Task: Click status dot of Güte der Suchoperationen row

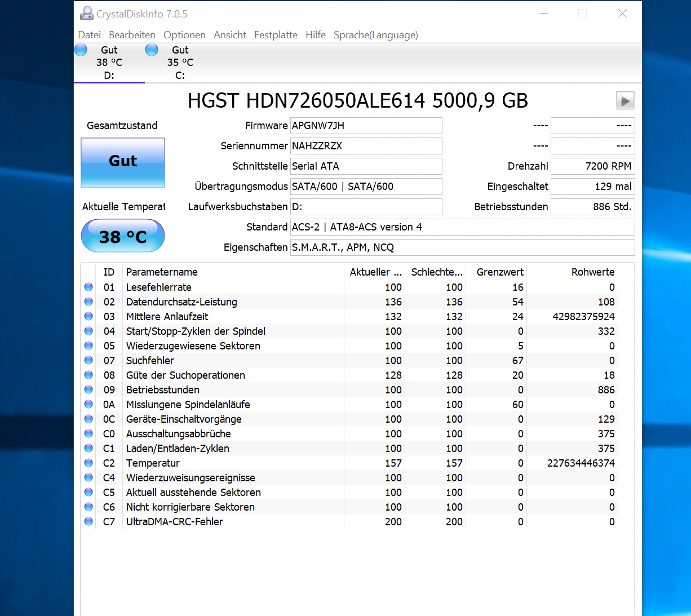Action: [x=88, y=375]
